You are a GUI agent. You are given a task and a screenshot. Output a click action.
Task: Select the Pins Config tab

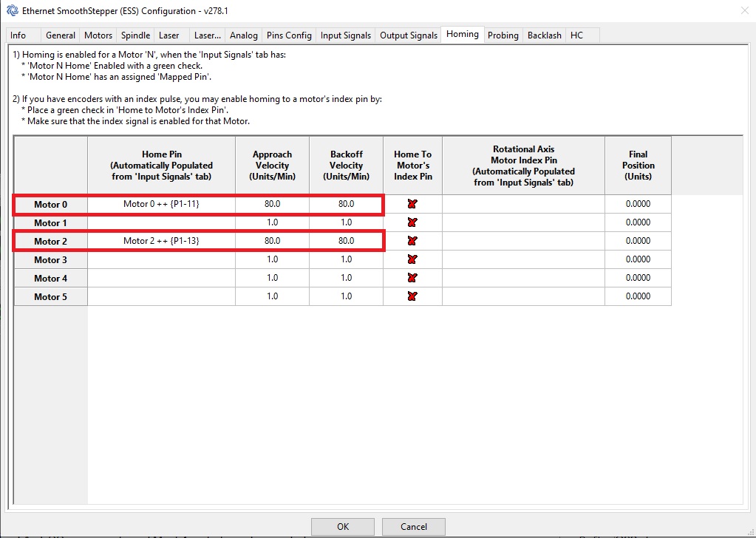(x=289, y=35)
